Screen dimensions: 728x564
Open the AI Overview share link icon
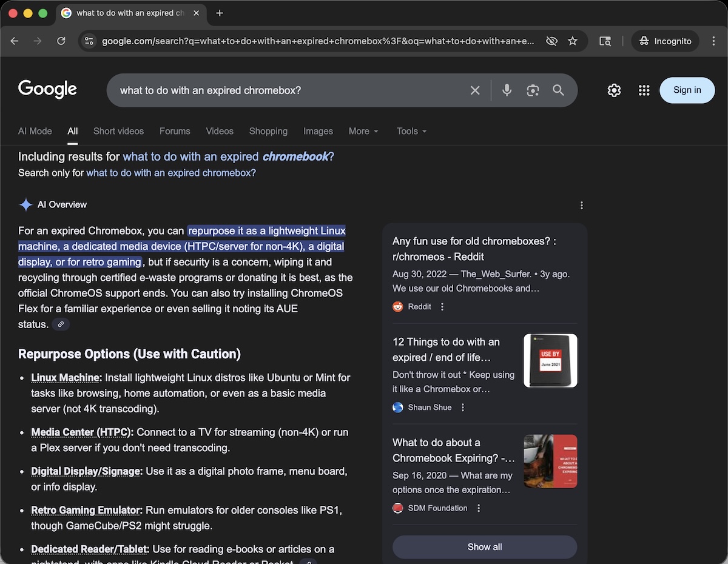61,324
